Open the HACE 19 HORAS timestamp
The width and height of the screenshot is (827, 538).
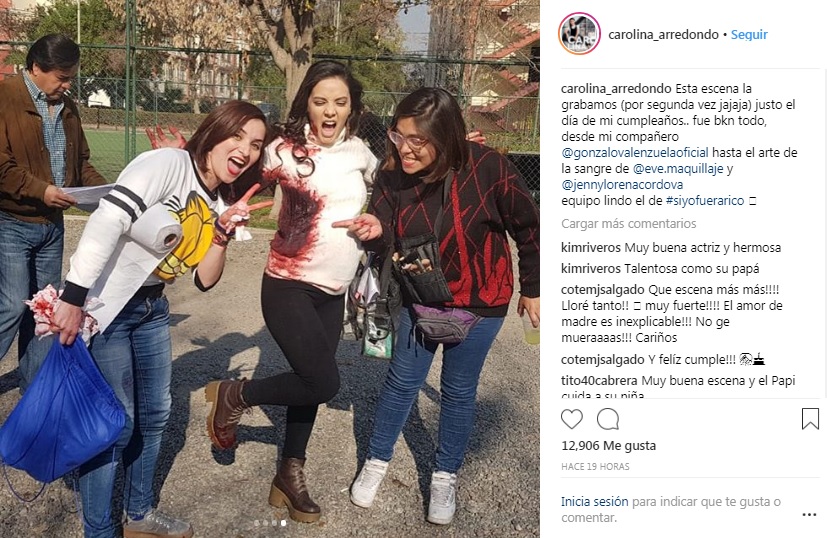595,466
